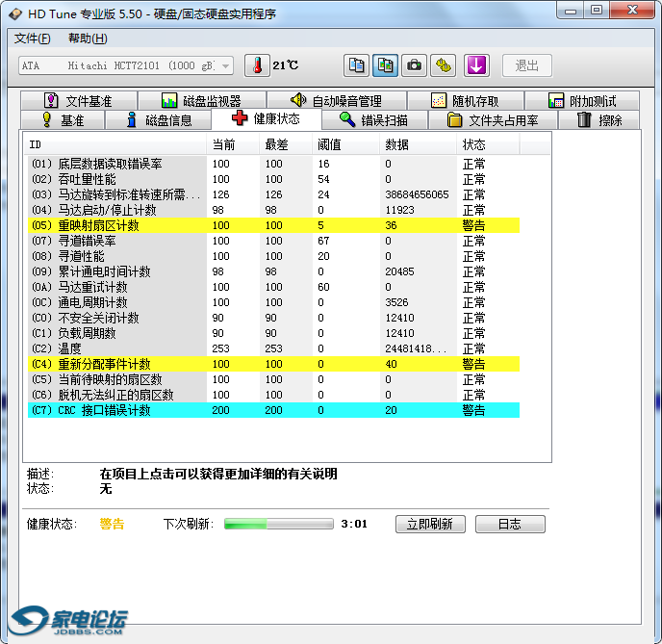662x644 pixels.
Task: Select row (C0) 不安全关闭计数
Action: click(x=273, y=318)
